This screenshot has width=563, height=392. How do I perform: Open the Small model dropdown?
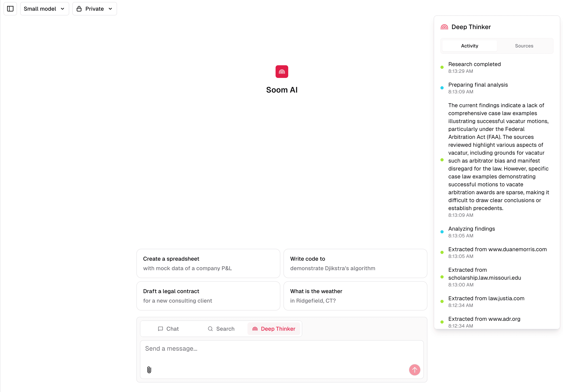44,9
